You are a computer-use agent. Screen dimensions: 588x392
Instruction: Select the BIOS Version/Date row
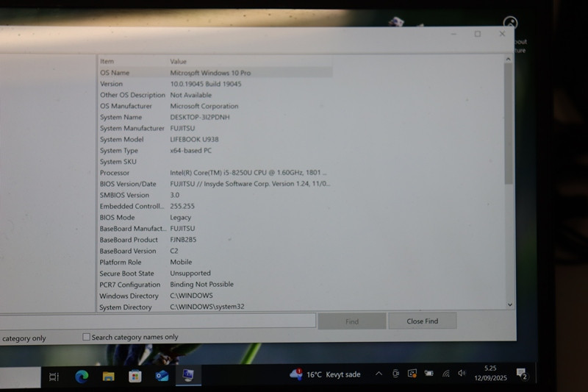click(x=215, y=184)
